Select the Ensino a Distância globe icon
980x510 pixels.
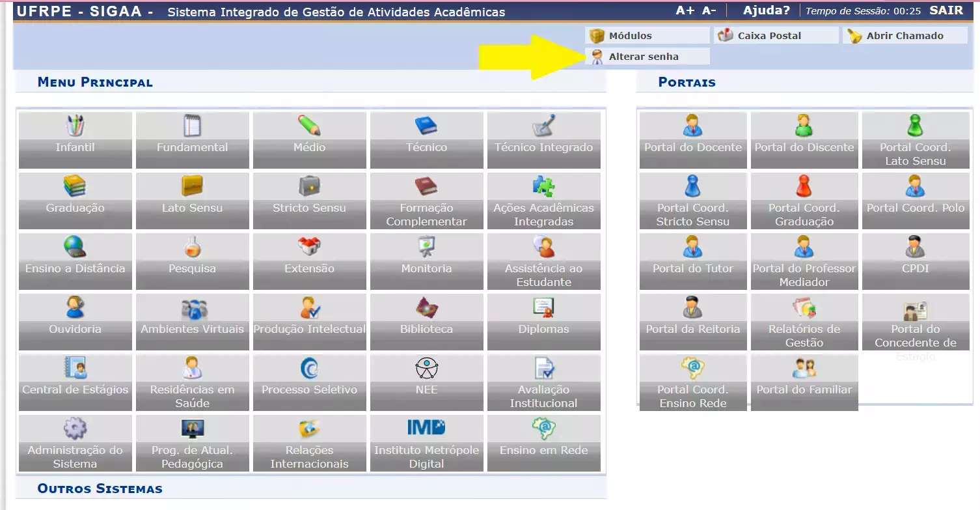click(75, 248)
